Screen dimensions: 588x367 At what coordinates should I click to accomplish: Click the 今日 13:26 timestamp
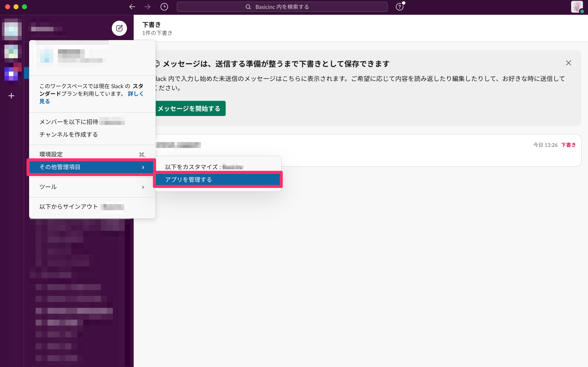click(x=545, y=145)
